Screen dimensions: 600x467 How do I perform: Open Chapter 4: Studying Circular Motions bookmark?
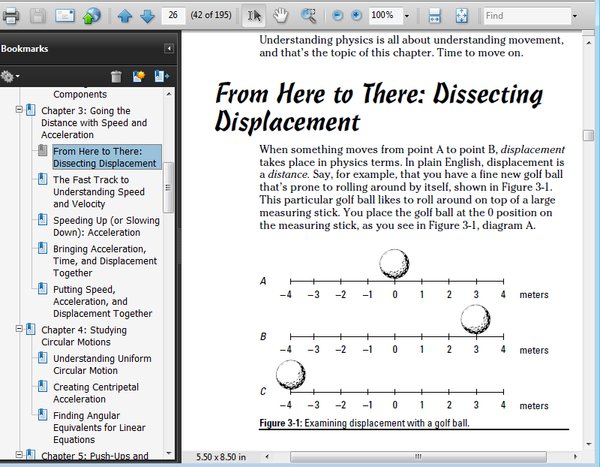pyautogui.click(x=84, y=336)
